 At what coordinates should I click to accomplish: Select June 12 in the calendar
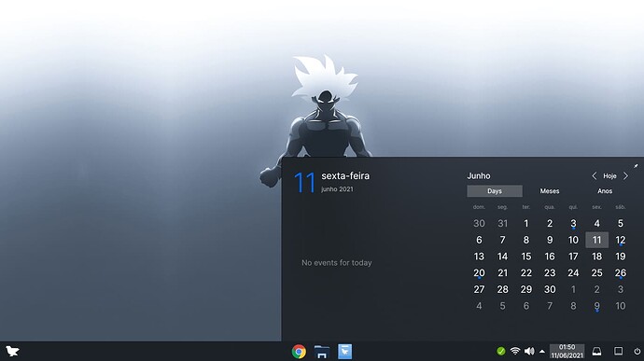[x=621, y=240]
